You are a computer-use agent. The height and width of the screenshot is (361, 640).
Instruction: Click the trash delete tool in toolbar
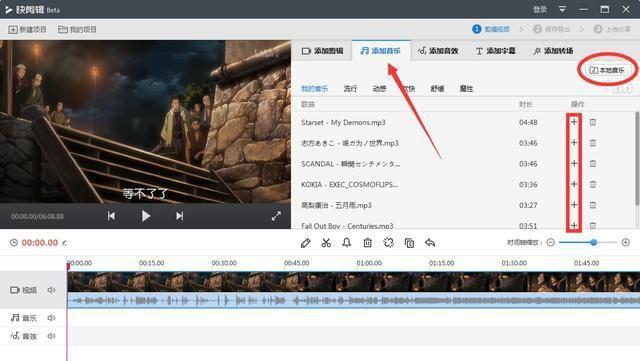[x=367, y=243]
